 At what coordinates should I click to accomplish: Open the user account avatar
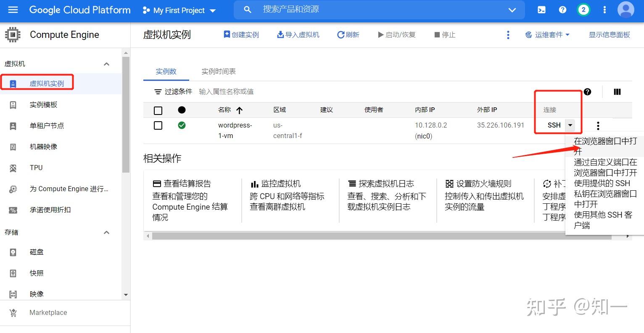[x=626, y=10]
